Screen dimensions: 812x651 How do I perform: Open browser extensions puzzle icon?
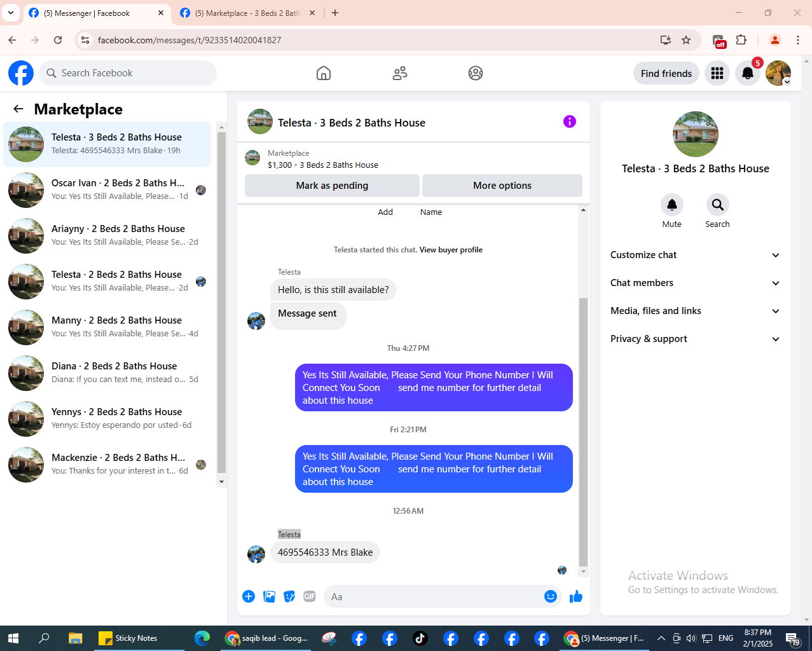coord(741,40)
